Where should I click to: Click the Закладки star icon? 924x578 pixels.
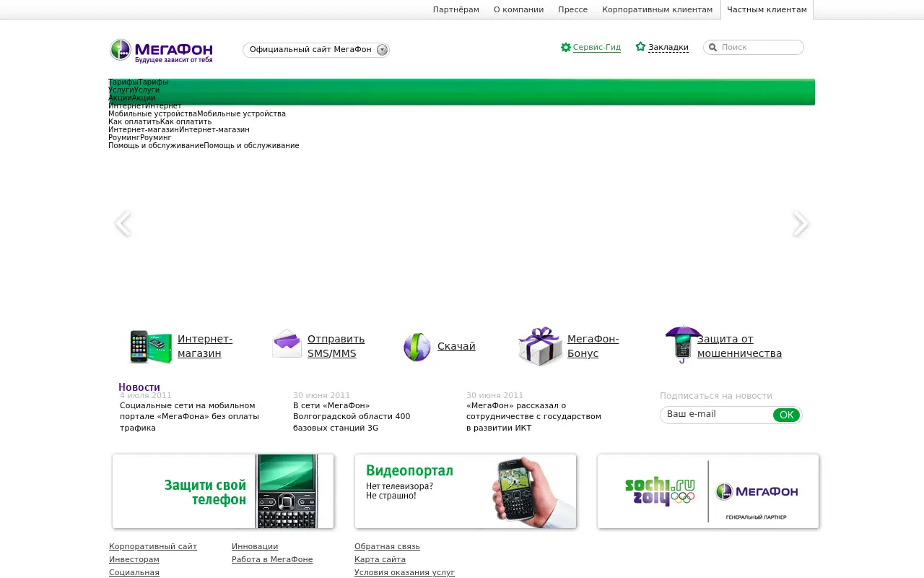click(640, 47)
